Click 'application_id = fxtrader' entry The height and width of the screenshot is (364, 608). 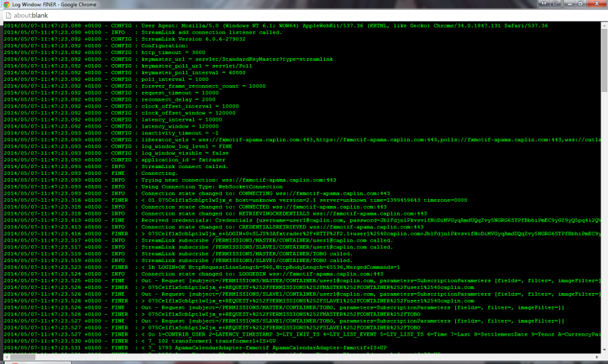[114, 160]
